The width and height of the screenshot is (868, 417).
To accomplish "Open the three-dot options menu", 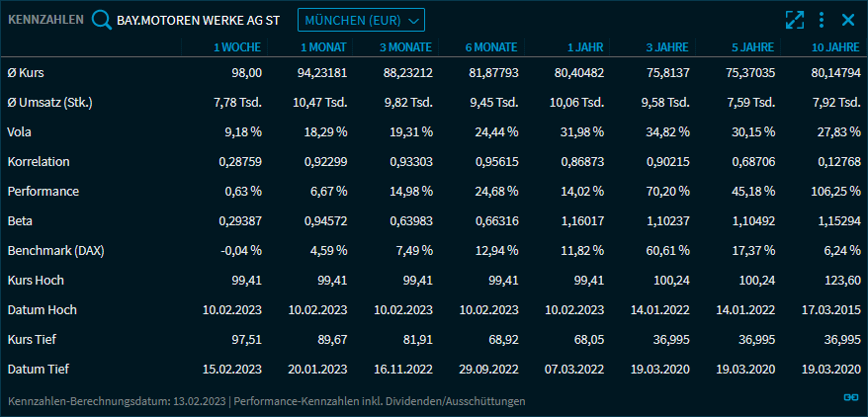I will 822,20.
